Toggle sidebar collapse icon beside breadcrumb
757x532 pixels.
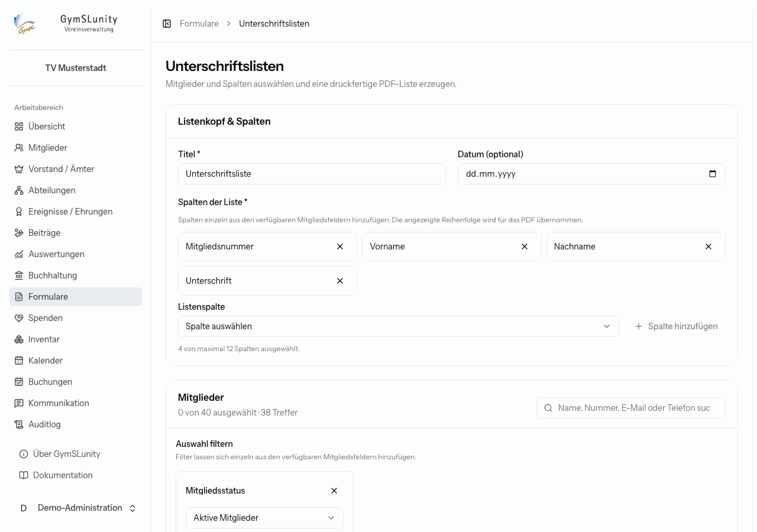[167, 24]
